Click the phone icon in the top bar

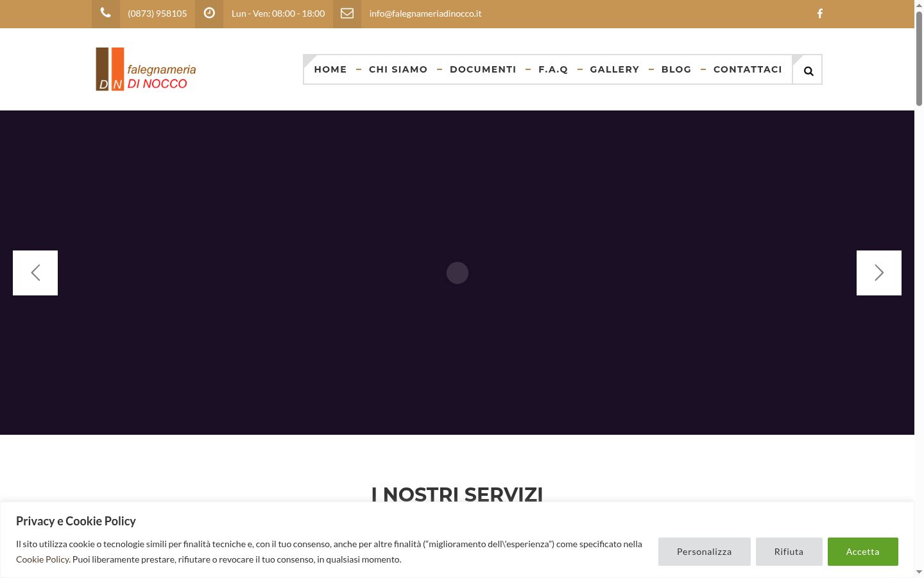click(106, 13)
